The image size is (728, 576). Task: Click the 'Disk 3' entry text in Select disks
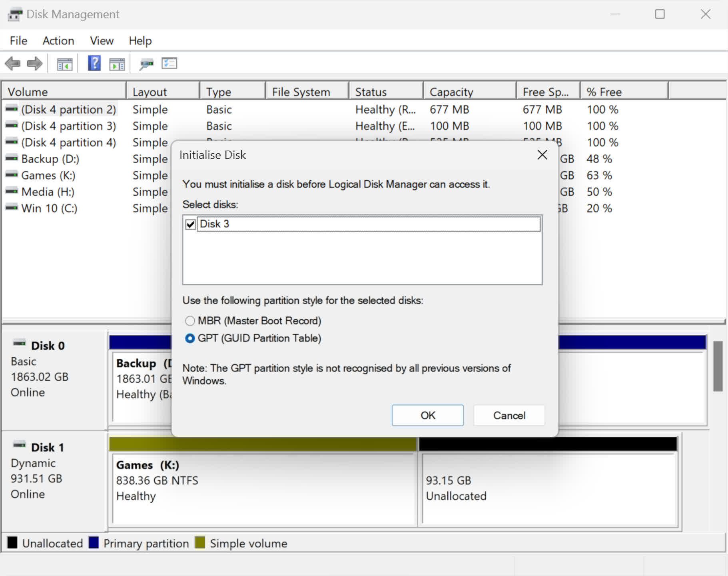click(x=214, y=224)
